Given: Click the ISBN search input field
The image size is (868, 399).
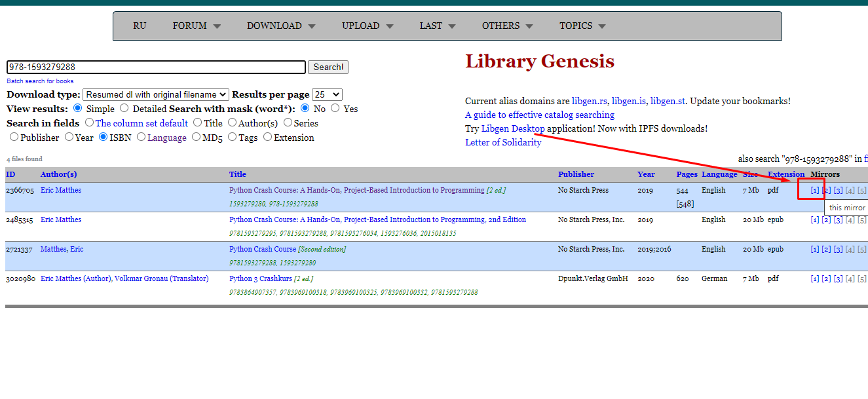Looking at the screenshot, I should [156, 67].
